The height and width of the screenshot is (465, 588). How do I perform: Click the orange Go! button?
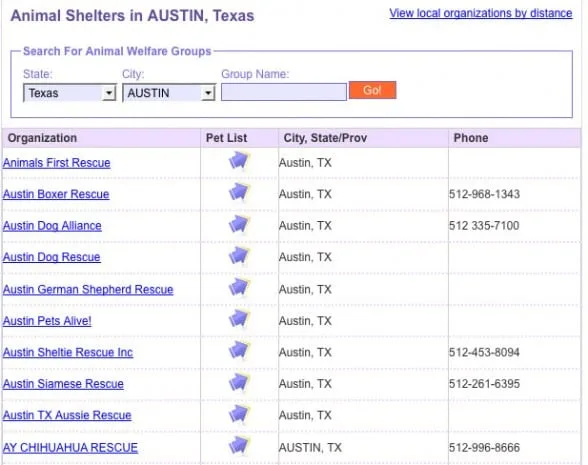372,90
